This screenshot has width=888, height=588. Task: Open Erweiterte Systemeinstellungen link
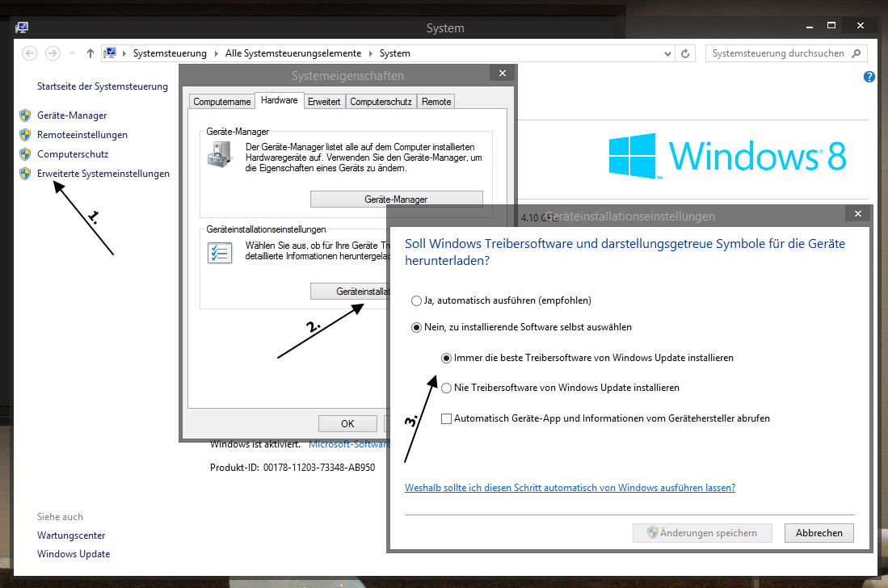pyautogui.click(x=103, y=174)
